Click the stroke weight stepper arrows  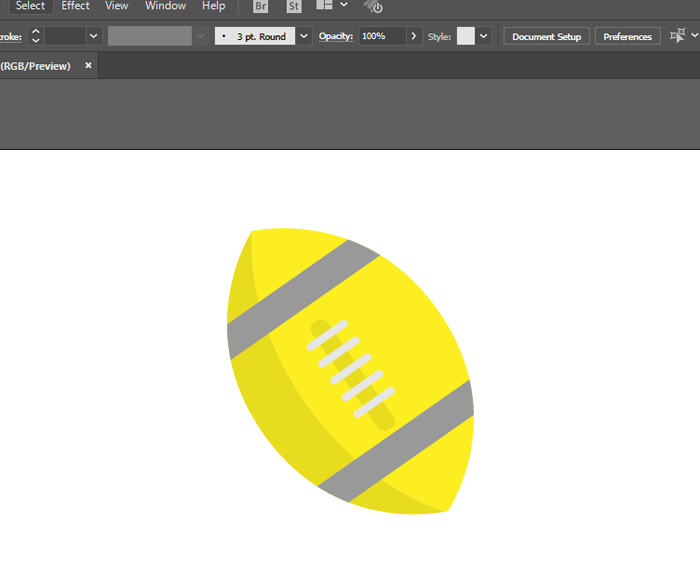click(36, 36)
